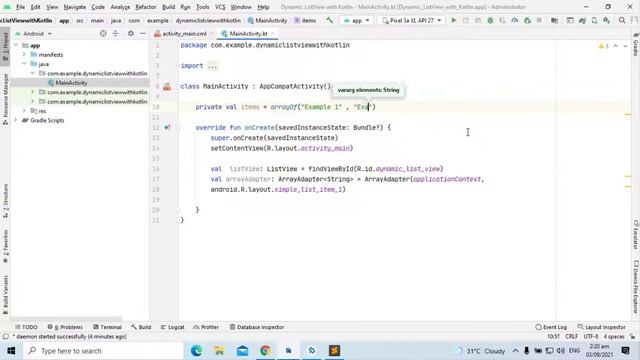This screenshot has width=640, height=360.
Task: Click Run with Coverage icon
Action: tap(502, 20)
